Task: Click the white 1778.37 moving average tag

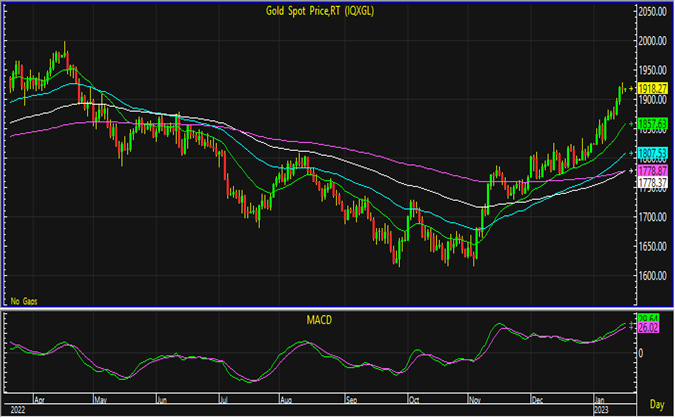Action: (653, 183)
